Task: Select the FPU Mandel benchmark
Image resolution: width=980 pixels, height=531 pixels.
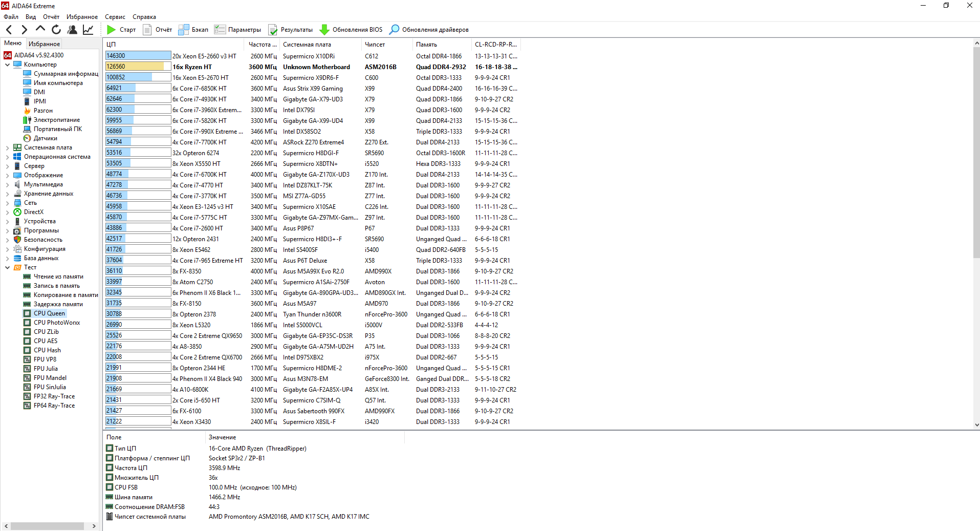Action: [50, 378]
